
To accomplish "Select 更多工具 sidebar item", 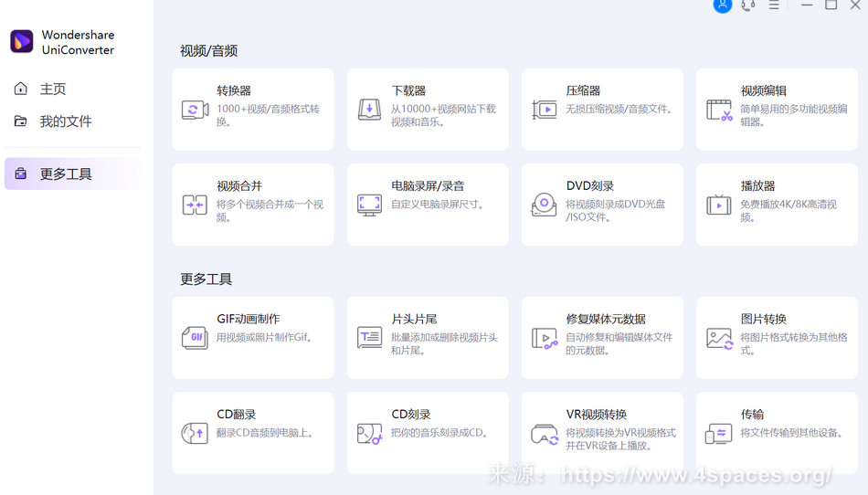I will (66, 174).
